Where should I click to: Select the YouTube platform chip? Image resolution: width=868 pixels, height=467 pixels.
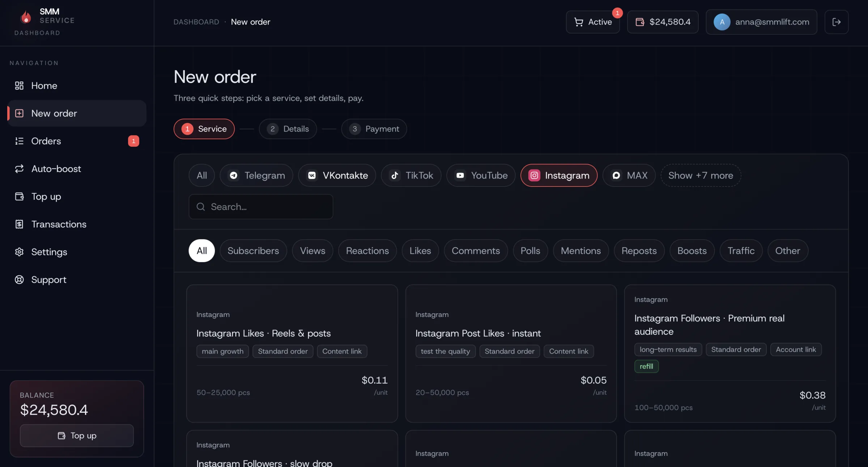[x=481, y=176]
